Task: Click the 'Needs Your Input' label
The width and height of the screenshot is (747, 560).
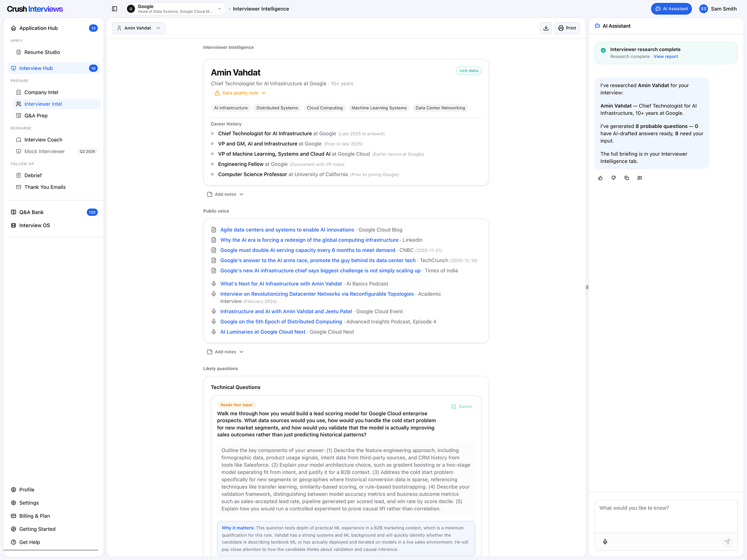Action: [236, 405]
